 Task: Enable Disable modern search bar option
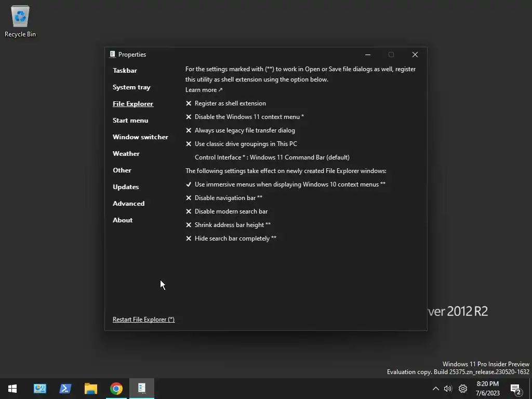(x=227, y=211)
